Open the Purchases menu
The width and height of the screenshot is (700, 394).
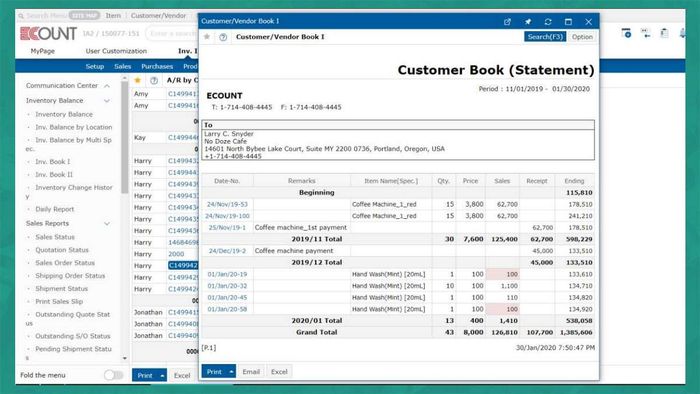click(x=157, y=66)
